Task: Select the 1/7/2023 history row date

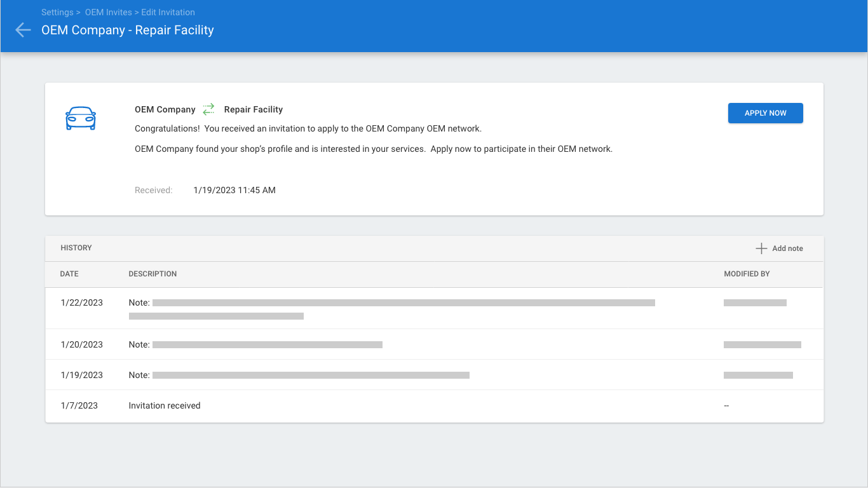Action: coord(79,405)
